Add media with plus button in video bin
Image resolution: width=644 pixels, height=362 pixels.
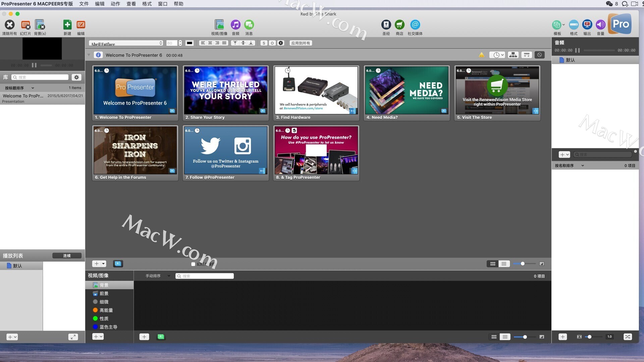click(x=144, y=337)
